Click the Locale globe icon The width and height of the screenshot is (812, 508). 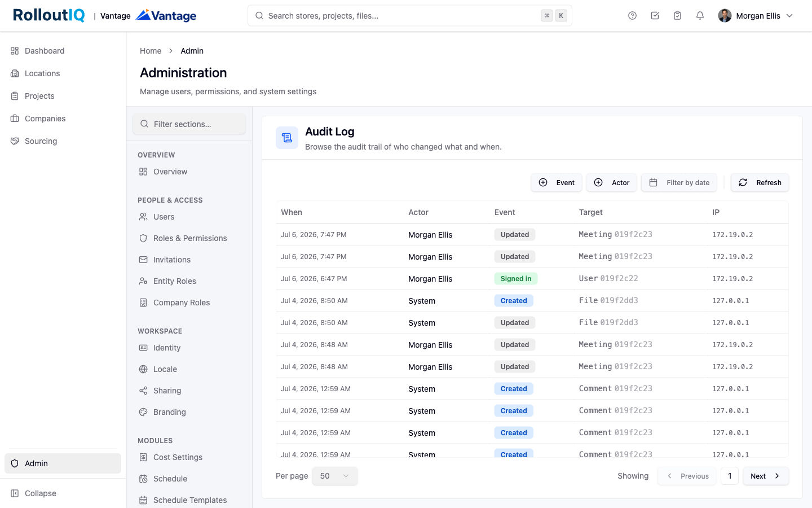click(x=143, y=369)
